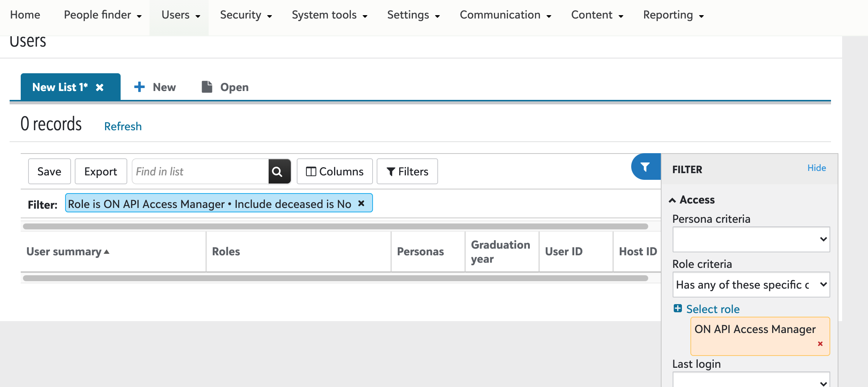Viewport: 868px width, 387px height.
Task: Close the New List 1 tab
Action: (100, 87)
